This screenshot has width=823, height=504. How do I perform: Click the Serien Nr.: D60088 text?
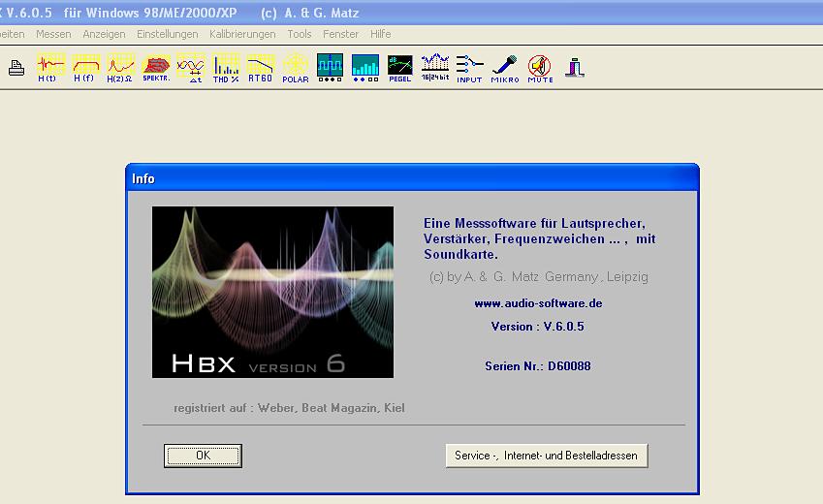[538, 366]
